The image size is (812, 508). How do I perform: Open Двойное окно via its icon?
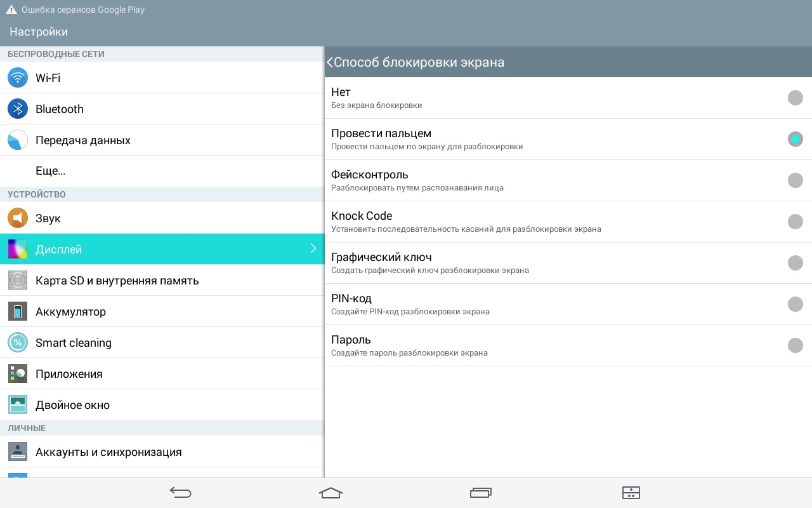pos(18,405)
